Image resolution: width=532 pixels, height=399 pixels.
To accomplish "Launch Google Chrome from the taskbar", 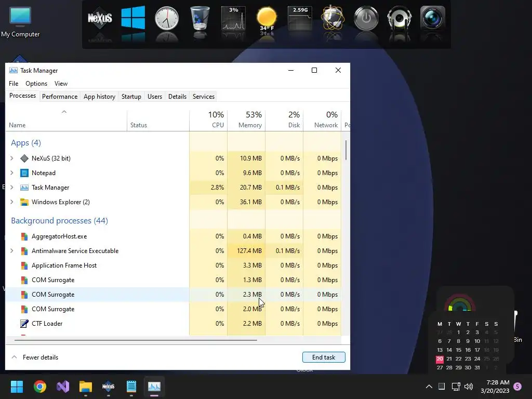I will point(39,386).
